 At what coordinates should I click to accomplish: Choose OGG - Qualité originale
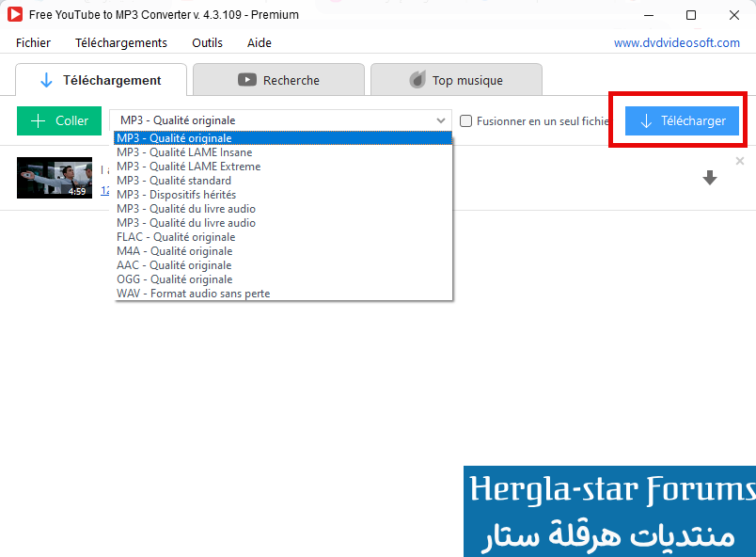tap(284, 279)
